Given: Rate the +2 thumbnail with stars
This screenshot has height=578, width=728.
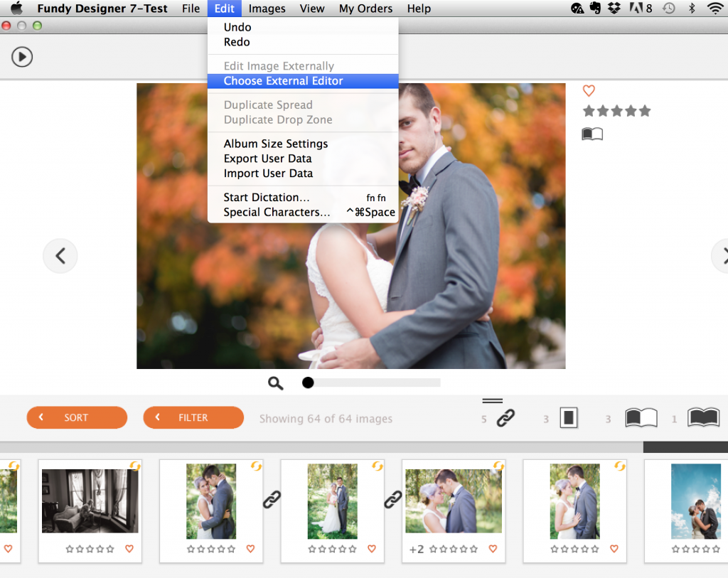Looking at the screenshot, I should click(454, 550).
